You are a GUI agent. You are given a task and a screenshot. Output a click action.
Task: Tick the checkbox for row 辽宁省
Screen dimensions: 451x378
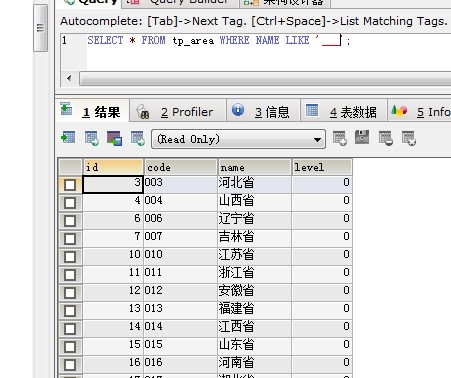coord(70,221)
